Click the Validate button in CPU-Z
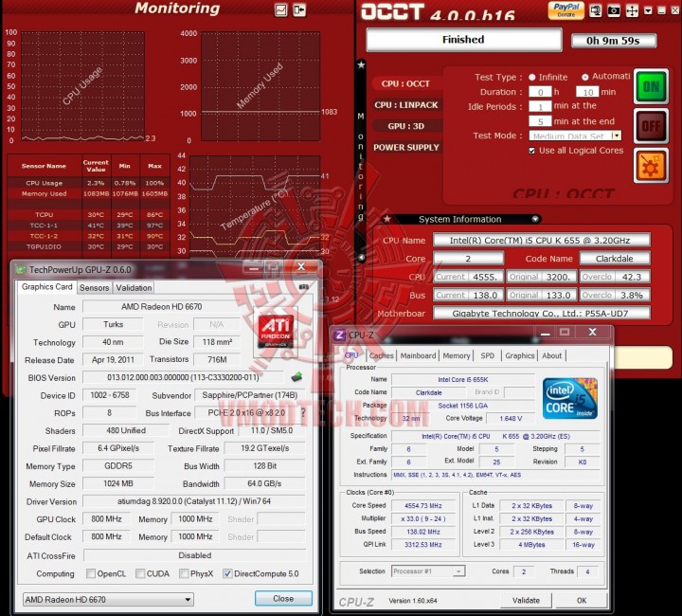The image size is (682, 616). (x=526, y=601)
